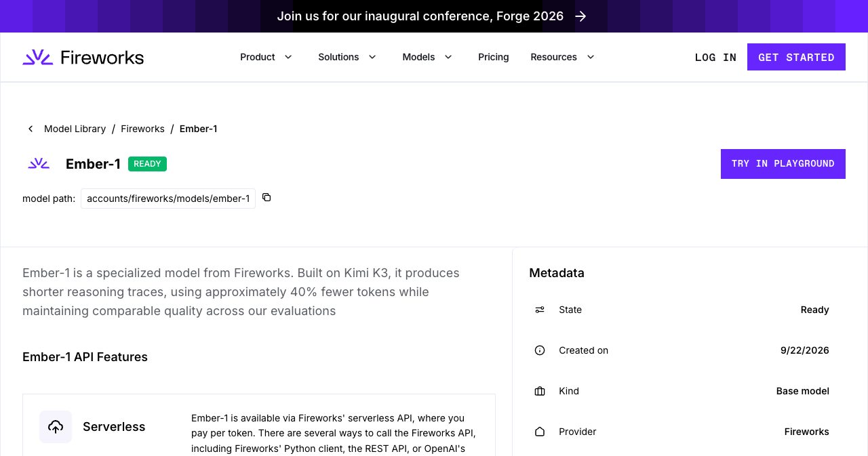Click the State sliders icon in Metadata
Screen dimensions: 868x456
(540, 310)
